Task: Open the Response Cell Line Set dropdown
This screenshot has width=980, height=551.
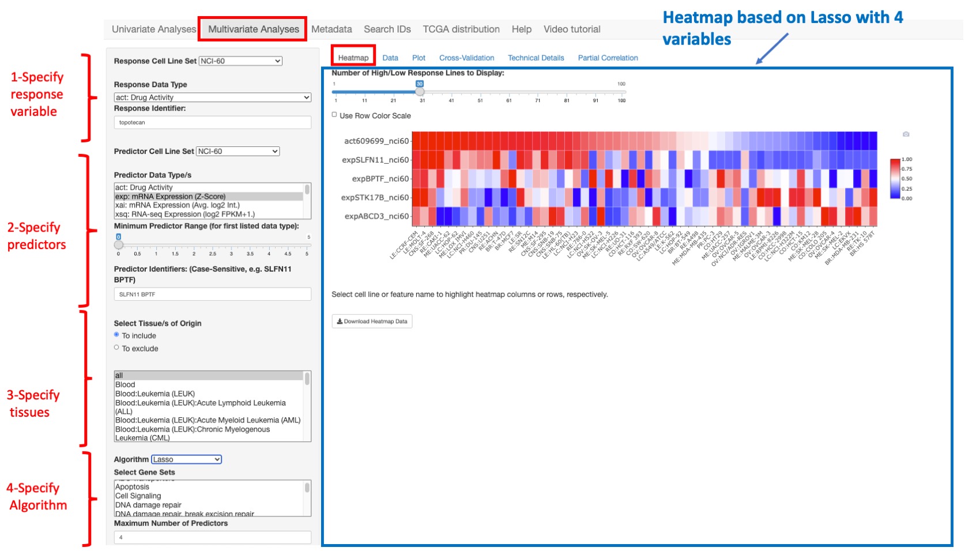Action: click(240, 61)
